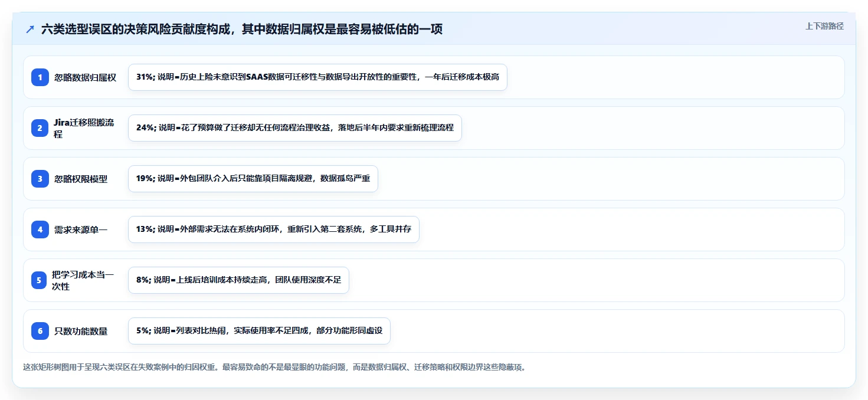Select the 只数功能数量 label
This screenshot has height=400, width=868.
coord(81,331)
